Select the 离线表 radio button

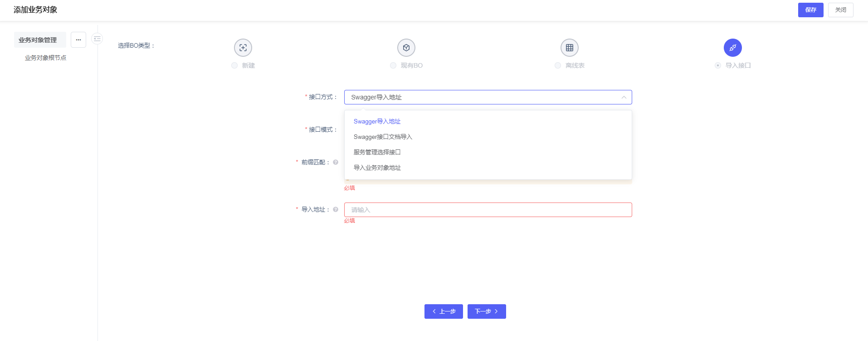(x=558, y=65)
